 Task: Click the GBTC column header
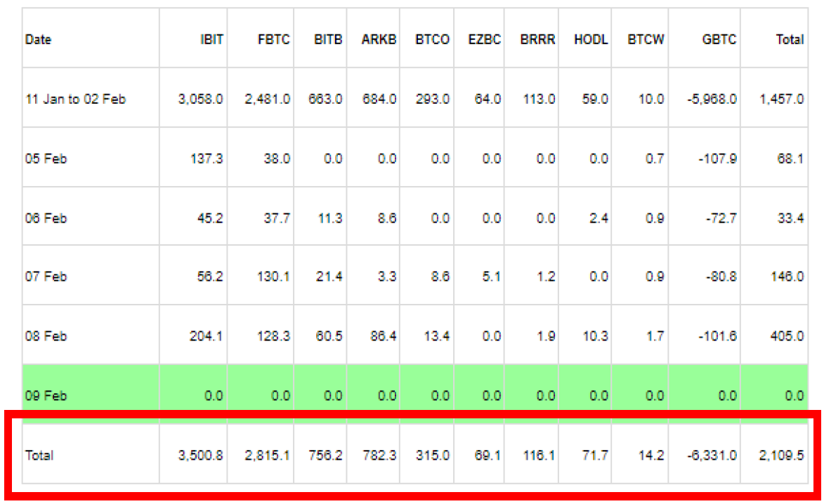click(x=719, y=39)
